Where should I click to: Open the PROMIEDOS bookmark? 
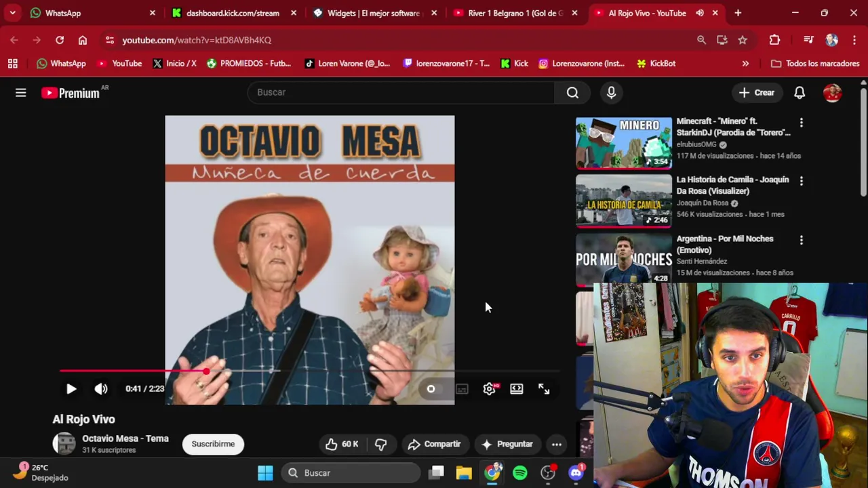(248, 64)
